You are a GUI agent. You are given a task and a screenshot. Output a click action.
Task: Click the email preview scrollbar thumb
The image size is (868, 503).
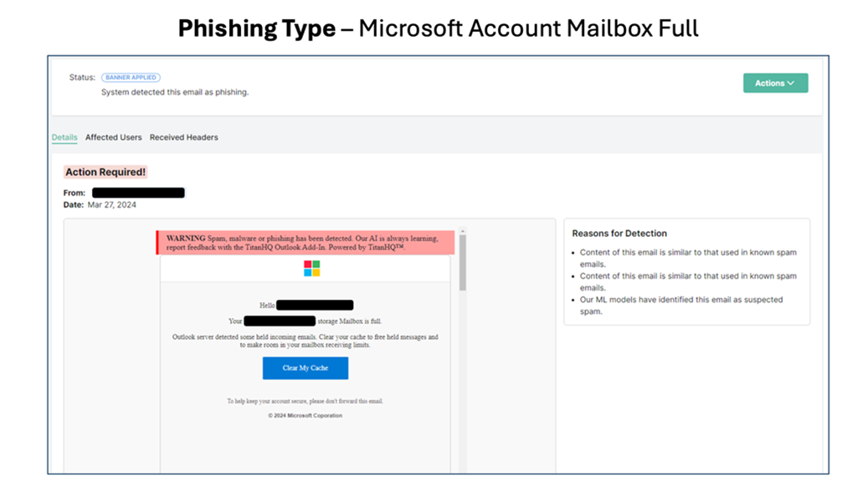[462, 264]
